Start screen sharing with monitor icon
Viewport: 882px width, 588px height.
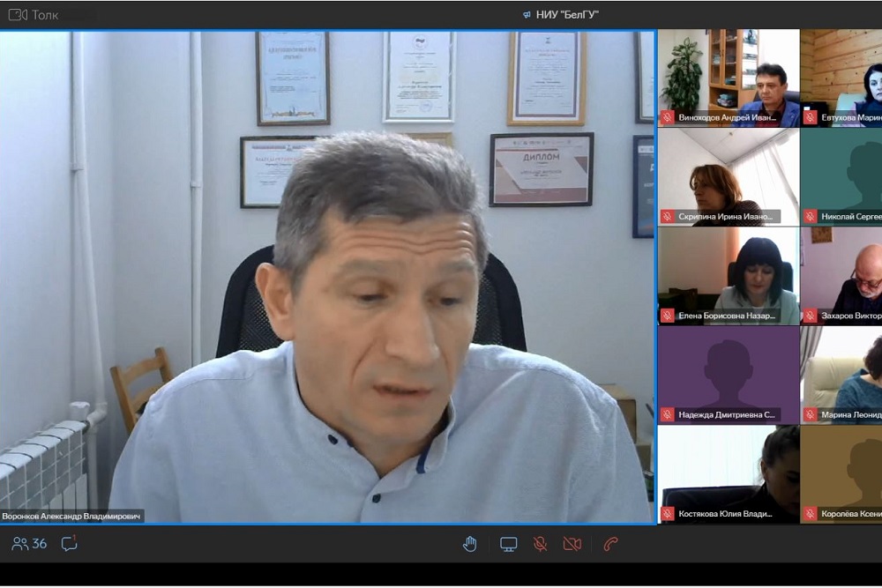pos(509,544)
